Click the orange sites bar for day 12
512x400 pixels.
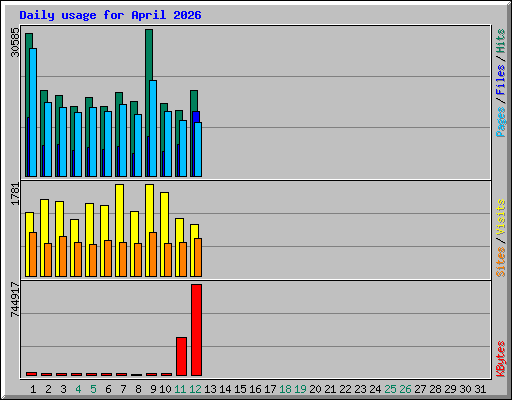pyautogui.click(x=198, y=257)
